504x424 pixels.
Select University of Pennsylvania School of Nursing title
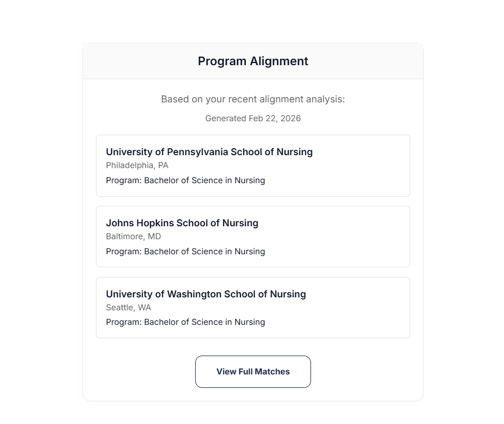(209, 152)
